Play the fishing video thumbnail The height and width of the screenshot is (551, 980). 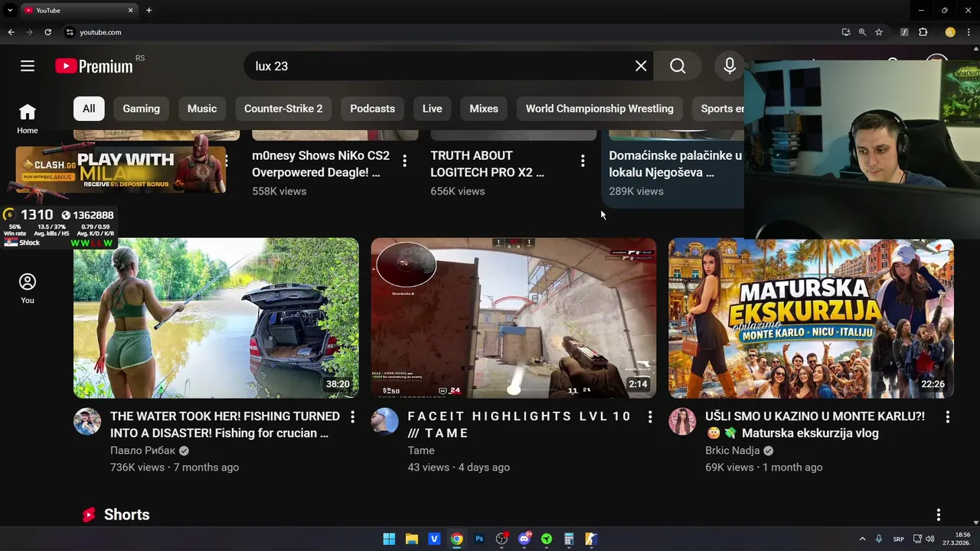(216, 318)
